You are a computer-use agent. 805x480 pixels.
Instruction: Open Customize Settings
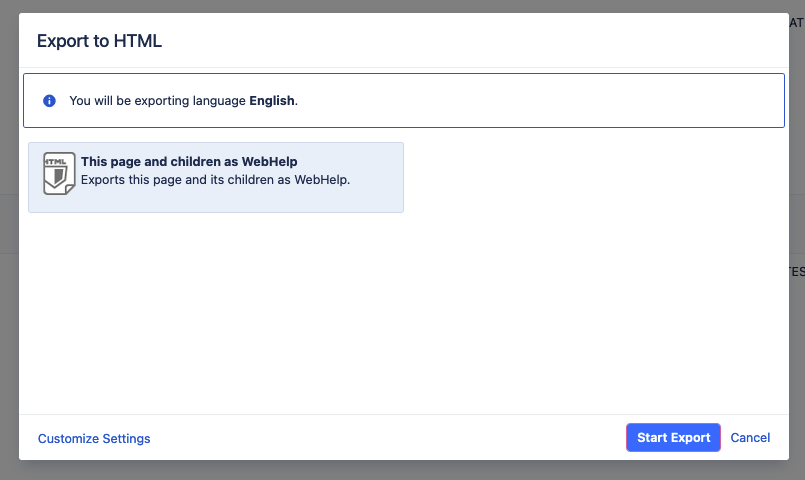click(94, 438)
